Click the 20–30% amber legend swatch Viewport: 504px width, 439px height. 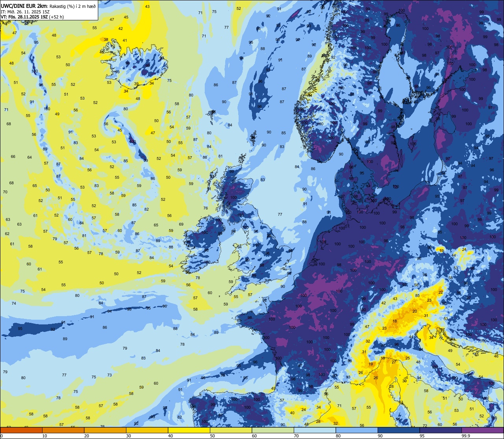click(x=105, y=430)
